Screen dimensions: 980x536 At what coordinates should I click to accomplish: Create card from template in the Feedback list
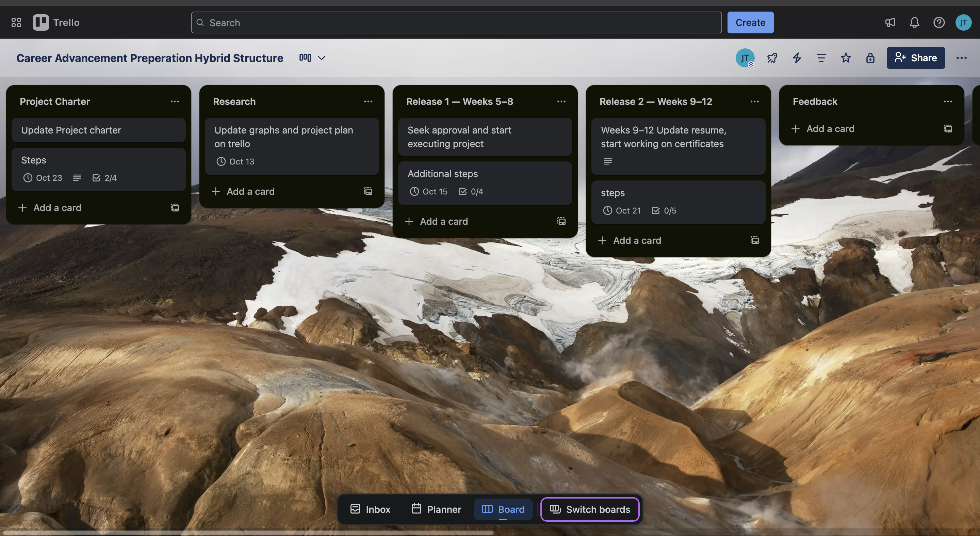[948, 129]
